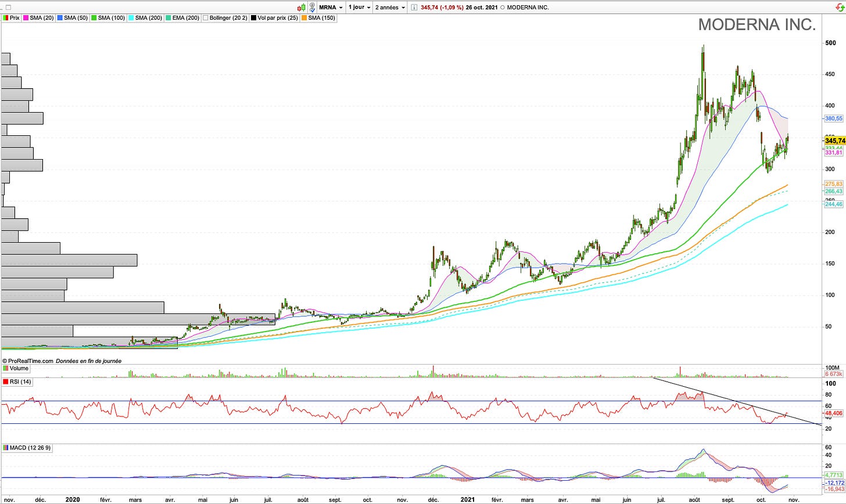
Task: Click the MODERNA INC. chart title
Action: tap(757, 24)
